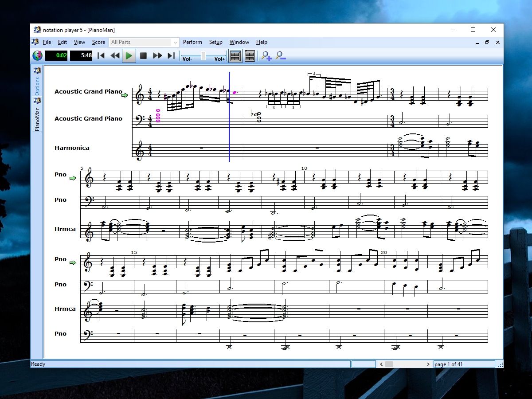Image resolution: width=532 pixels, height=399 pixels.
Task: Click the globe music icon in the toolbar
Action: pyautogui.click(x=37, y=56)
